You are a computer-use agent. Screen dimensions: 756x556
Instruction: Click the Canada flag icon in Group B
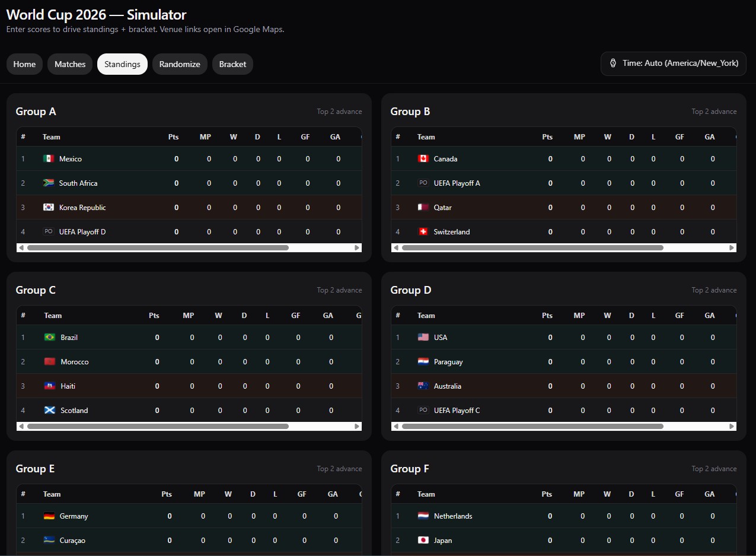(423, 158)
